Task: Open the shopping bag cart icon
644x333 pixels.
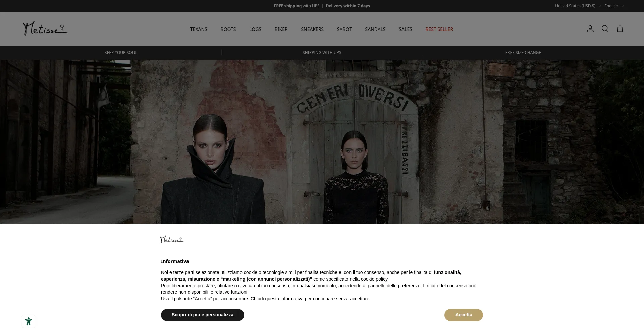Action: 620,29
